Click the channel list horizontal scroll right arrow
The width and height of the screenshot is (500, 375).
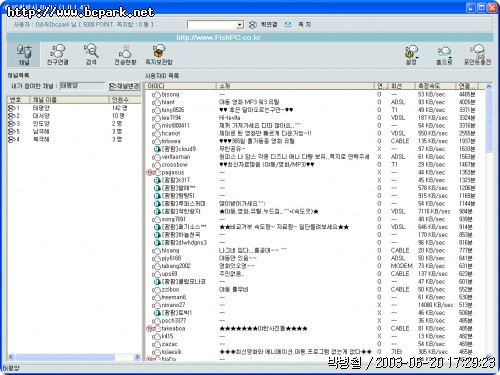(137, 357)
